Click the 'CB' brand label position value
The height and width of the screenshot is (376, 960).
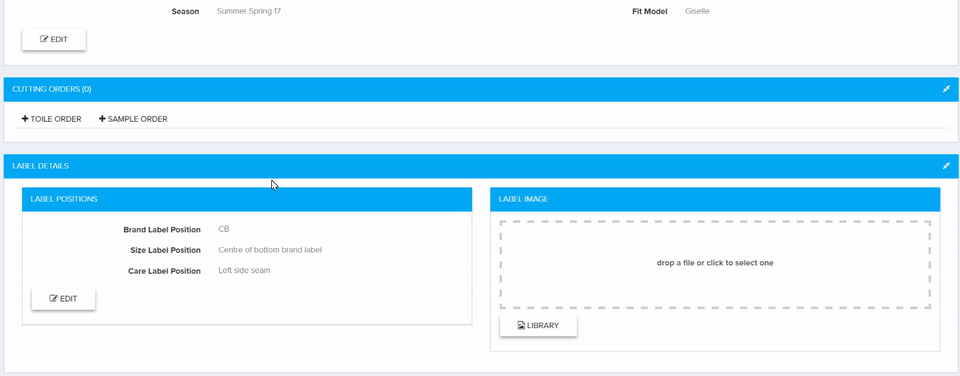(224, 230)
